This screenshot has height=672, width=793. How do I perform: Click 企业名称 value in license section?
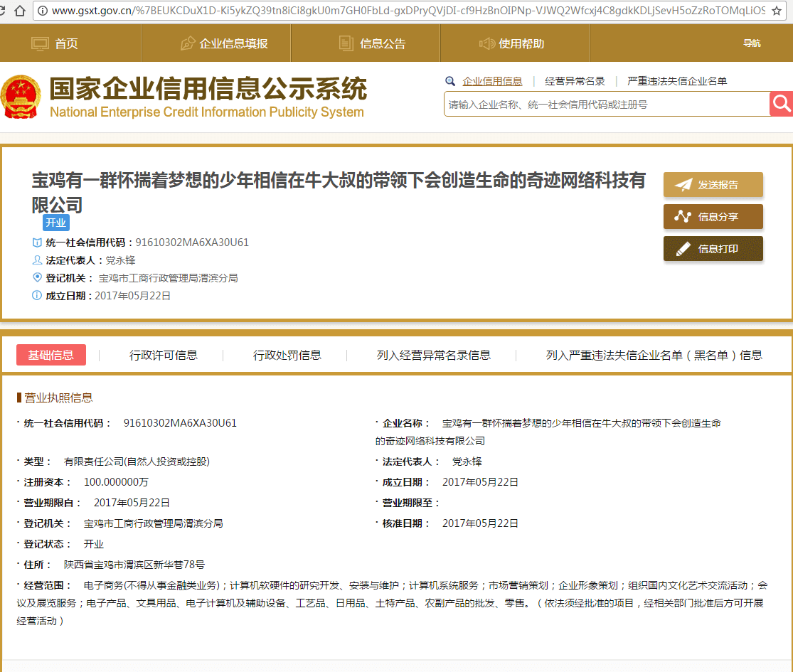pos(548,432)
